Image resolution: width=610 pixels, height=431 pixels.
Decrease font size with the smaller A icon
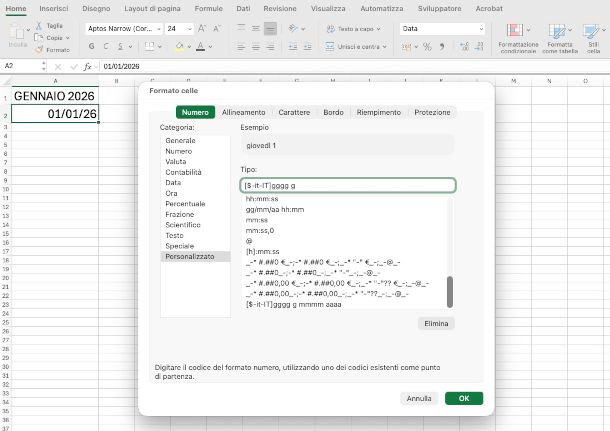click(217, 28)
